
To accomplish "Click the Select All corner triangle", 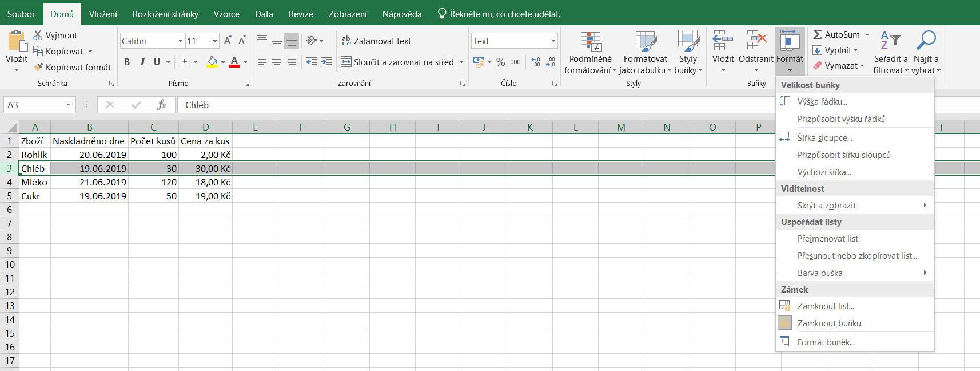I will click(x=10, y=127).
